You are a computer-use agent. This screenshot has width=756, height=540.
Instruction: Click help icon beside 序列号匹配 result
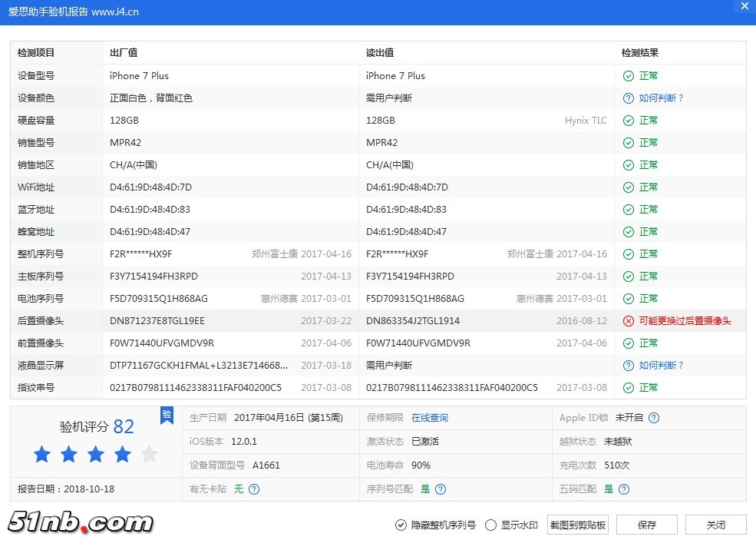441,489
